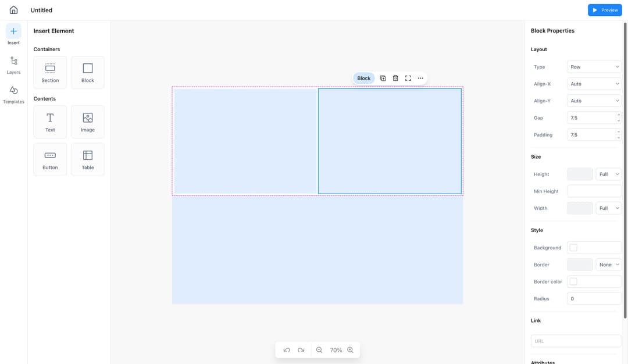
Task: Open the Align-X dropdown
Action: (594, 84)
